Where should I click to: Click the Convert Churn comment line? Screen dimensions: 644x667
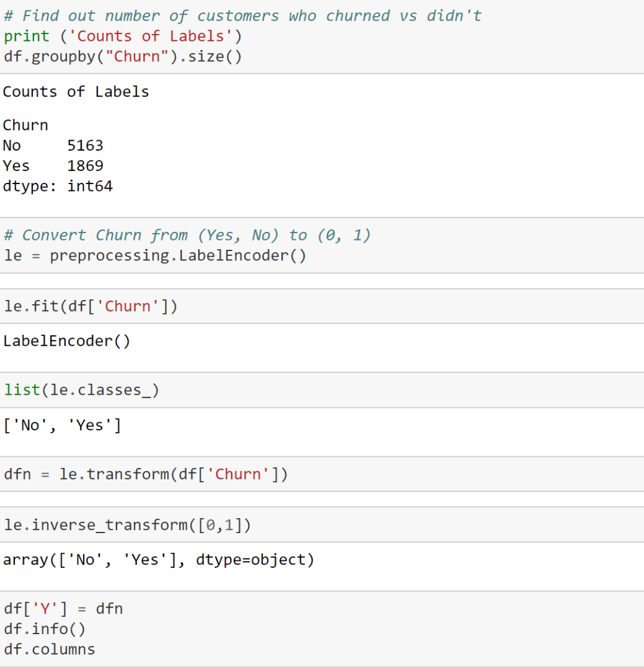click(187, 235)
